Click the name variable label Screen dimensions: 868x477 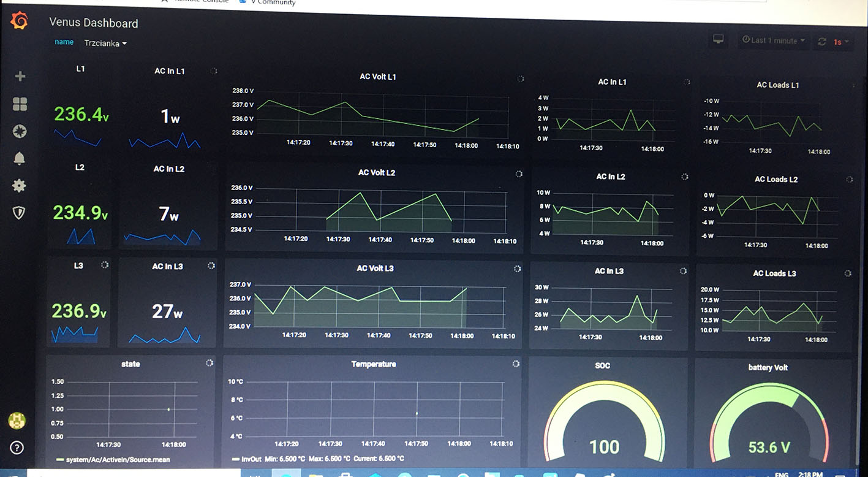64,42
